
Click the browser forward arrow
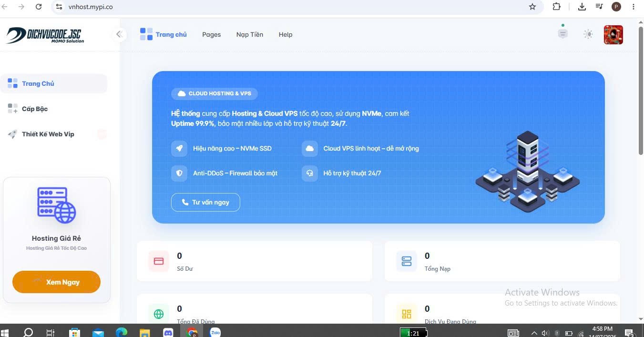click(x=21, y=7)
